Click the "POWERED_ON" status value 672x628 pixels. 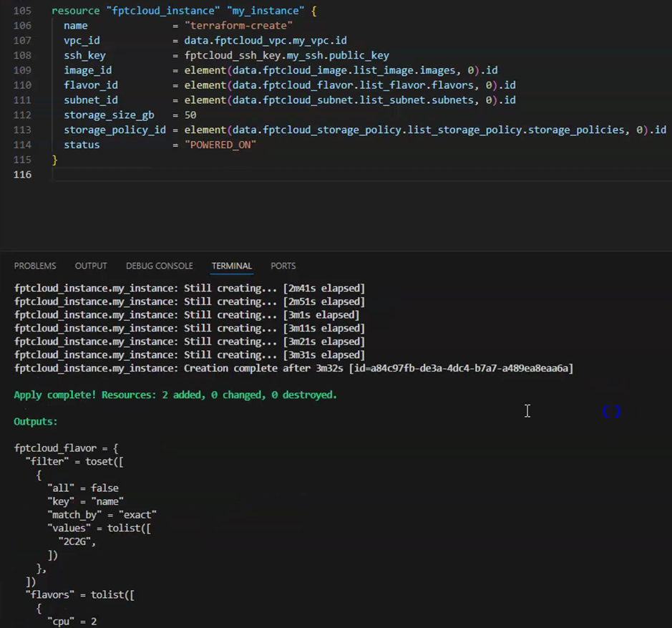(220, 145)
